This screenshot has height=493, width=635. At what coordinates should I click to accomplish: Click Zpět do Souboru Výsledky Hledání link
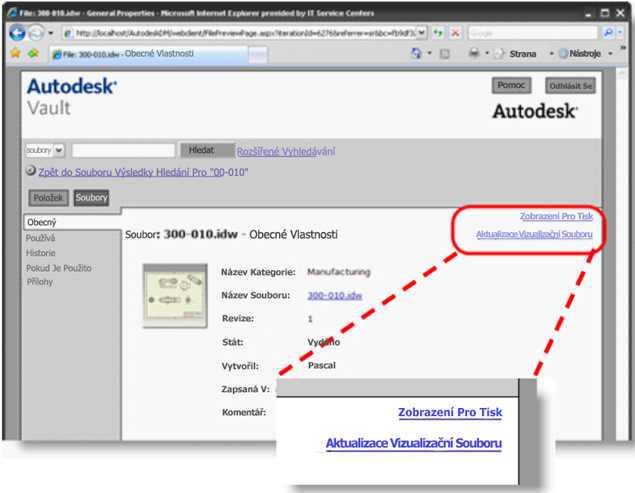coord(143,172)
